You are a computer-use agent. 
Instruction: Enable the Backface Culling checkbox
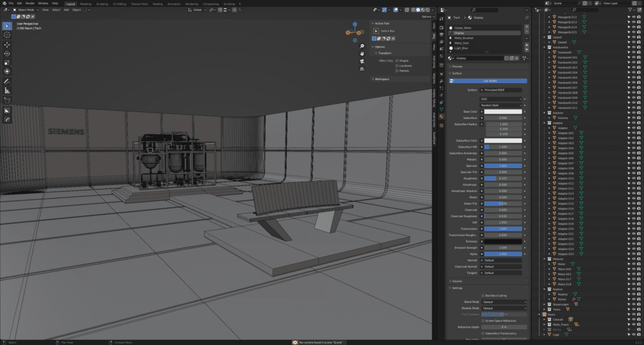[483, 295]
